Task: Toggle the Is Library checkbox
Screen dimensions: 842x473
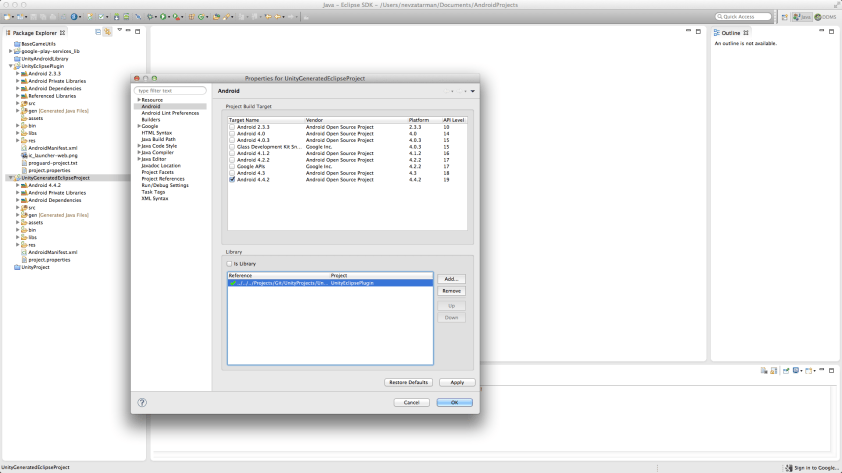Action: coord(229,264)
